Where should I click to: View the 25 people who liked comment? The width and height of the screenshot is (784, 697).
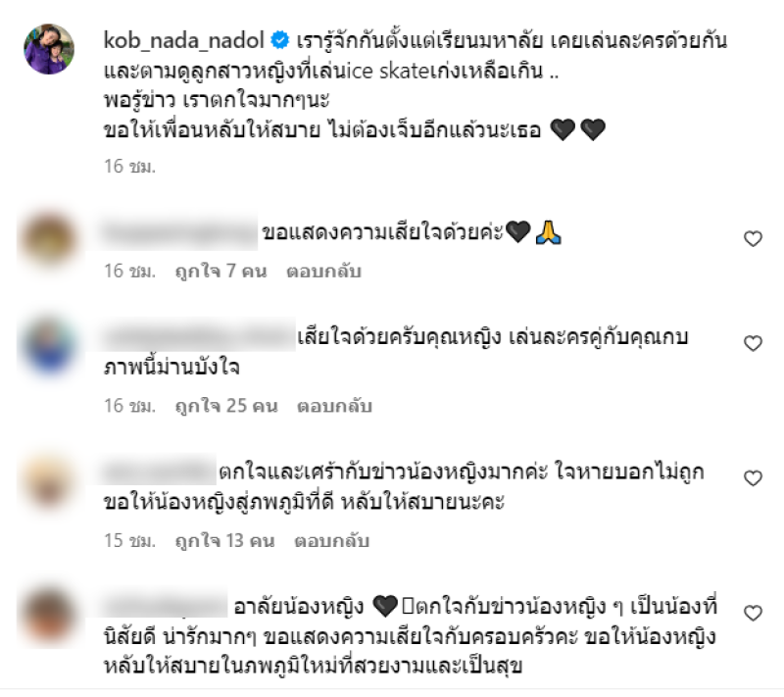click(x=226, y=406)
